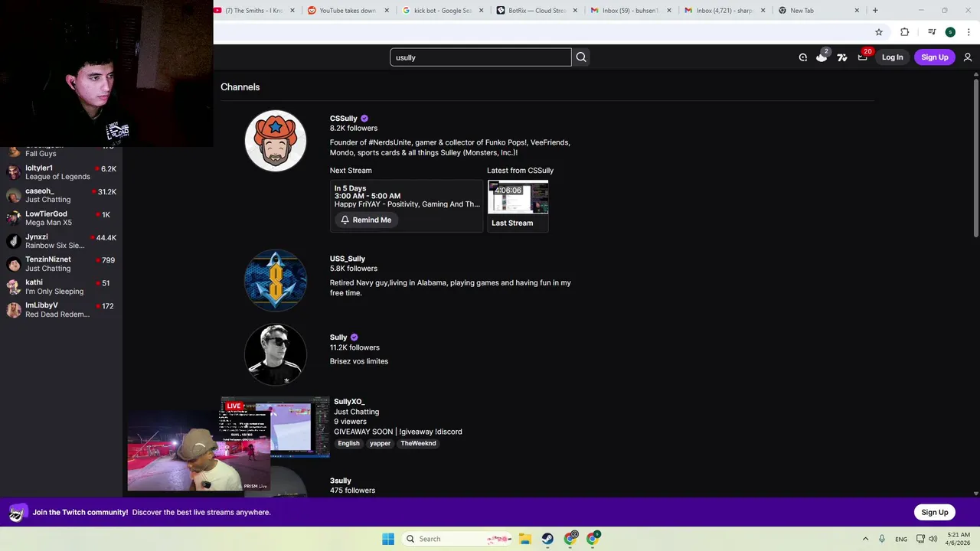This screenshot has height=551, width=980.
Task: Open Steam from the taskbar
Action: click(547, 539)
